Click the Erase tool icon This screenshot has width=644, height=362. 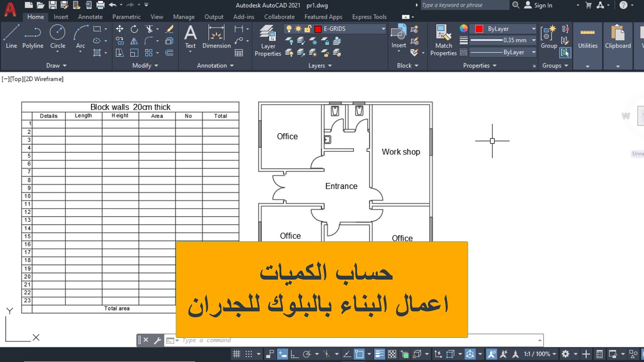click(x=170, y=29)
